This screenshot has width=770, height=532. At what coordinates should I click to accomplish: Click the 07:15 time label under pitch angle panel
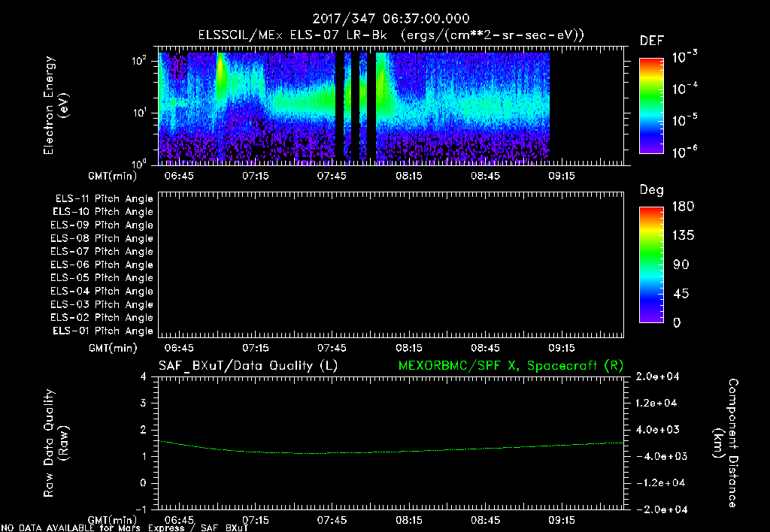256,348
